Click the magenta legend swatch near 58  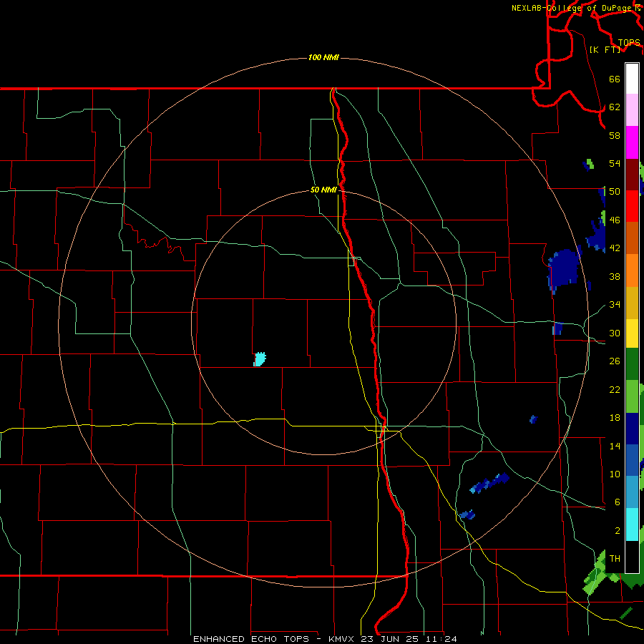coord(632,142)
